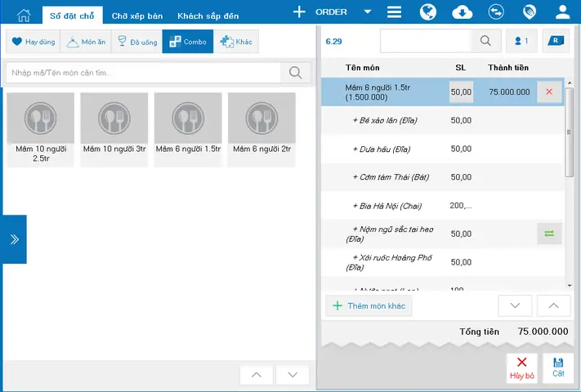Screen dimensions: 581x392
Task: Expand the side panel with double chevron
Action: click(x=15, y=239)
